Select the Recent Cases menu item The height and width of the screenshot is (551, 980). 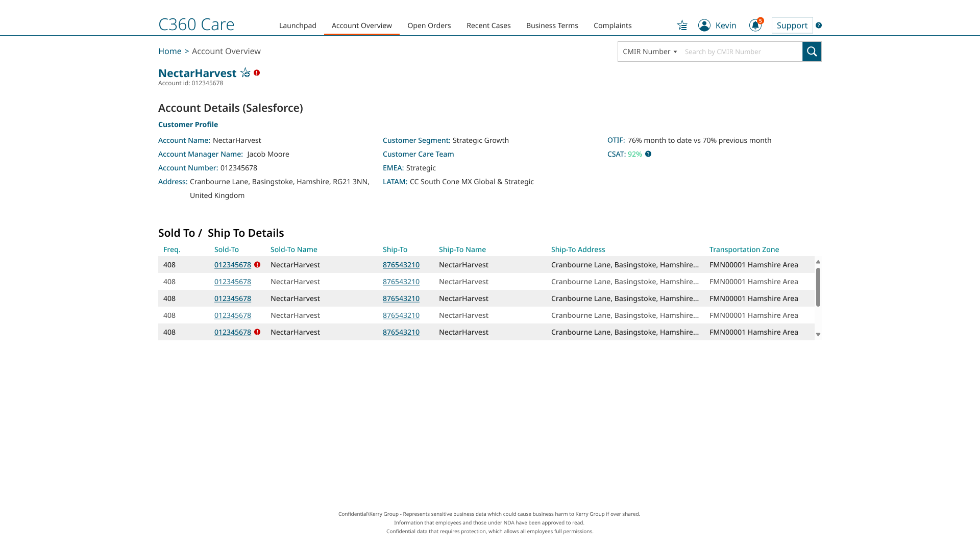click(x=488, y=25)
